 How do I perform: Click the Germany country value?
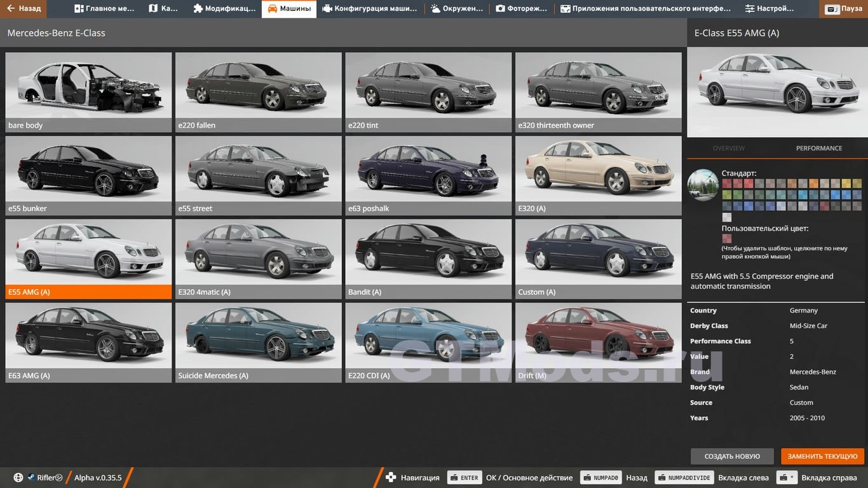[x=804, y=311]
